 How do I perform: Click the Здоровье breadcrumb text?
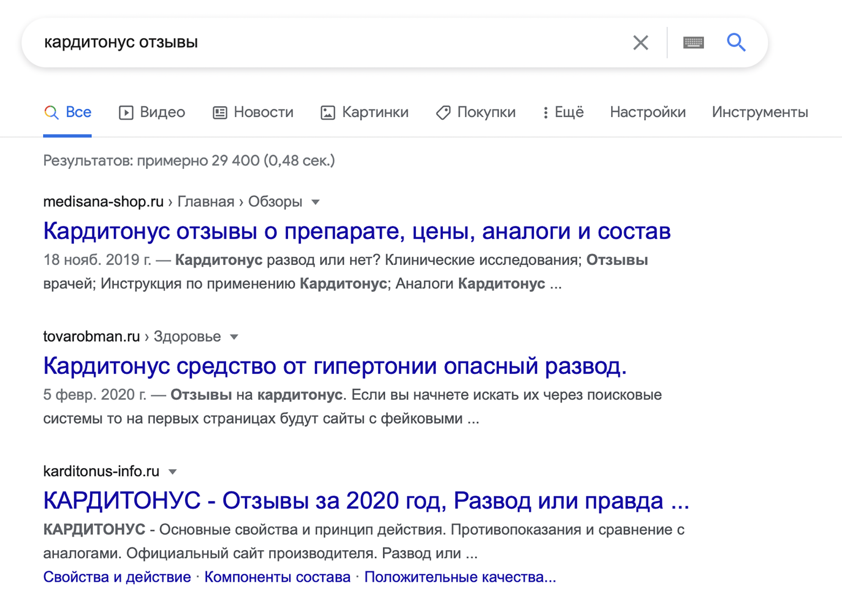187,336
